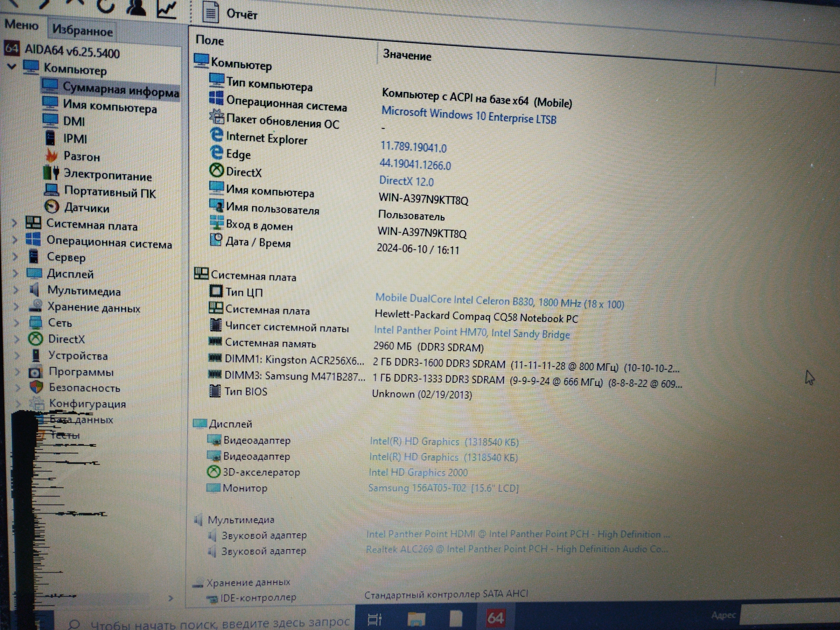Click the tree horizontal scrollbar right arrow

pyautogui.click(x=171, y=598)
